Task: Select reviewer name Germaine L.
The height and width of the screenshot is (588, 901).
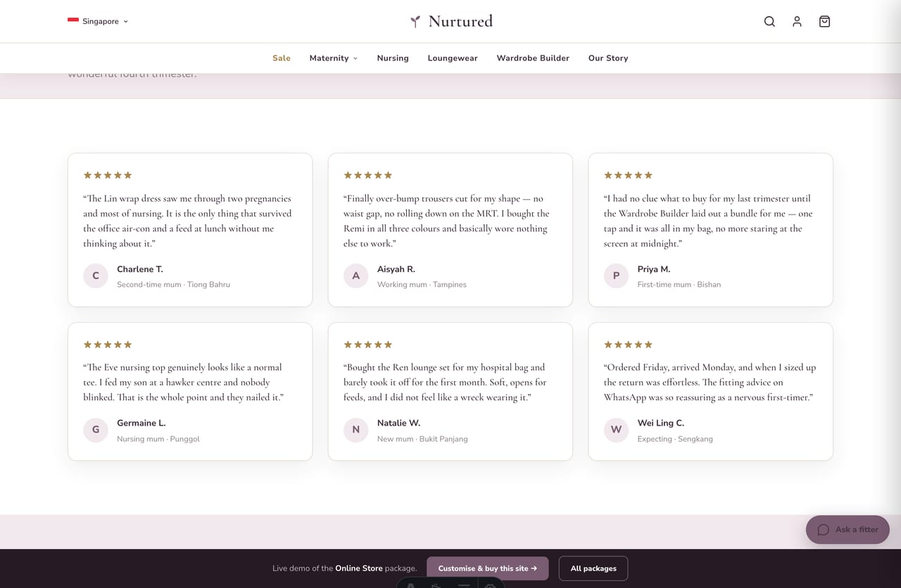Action: click(x=141, y=423)
